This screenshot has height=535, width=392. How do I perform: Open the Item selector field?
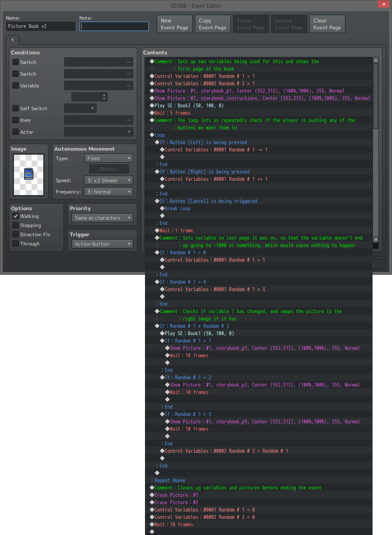(x=99, y=120)
